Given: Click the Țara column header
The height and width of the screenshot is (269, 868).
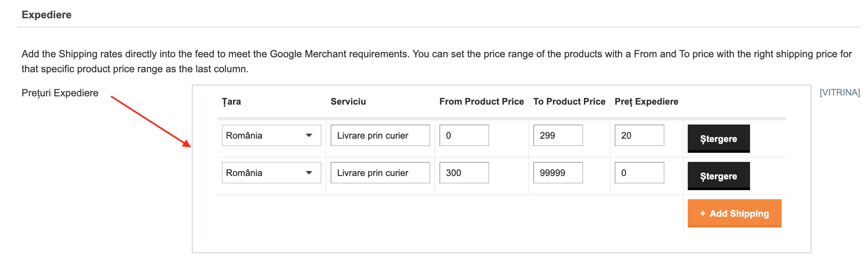Looking at the screenshot, I should pos(231,102).
